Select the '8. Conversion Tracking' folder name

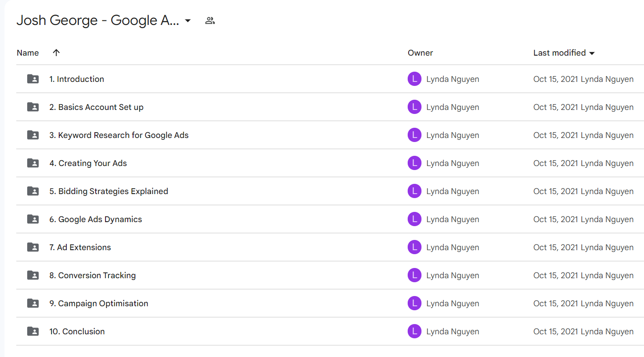tap(93, 275)
